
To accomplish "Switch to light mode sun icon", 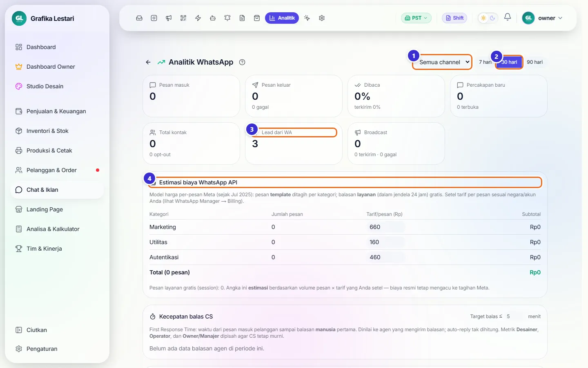I will (483, 18).
